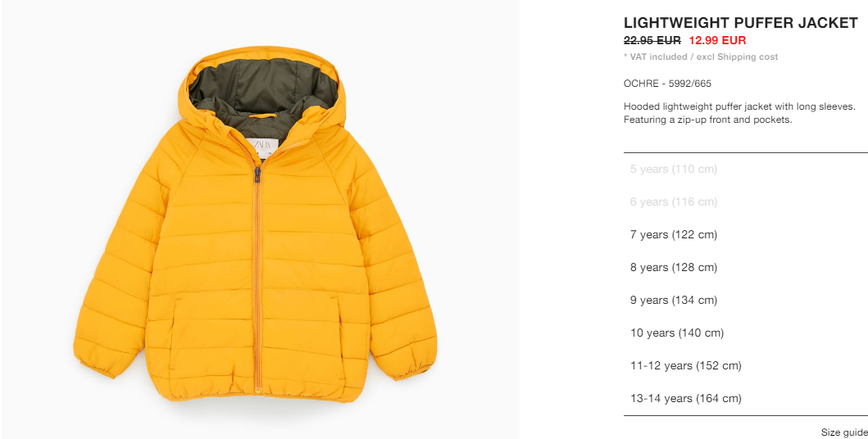Click the crossed-out 22.95 EUR price
Viewport: 868px width, 439px height.
652,40
